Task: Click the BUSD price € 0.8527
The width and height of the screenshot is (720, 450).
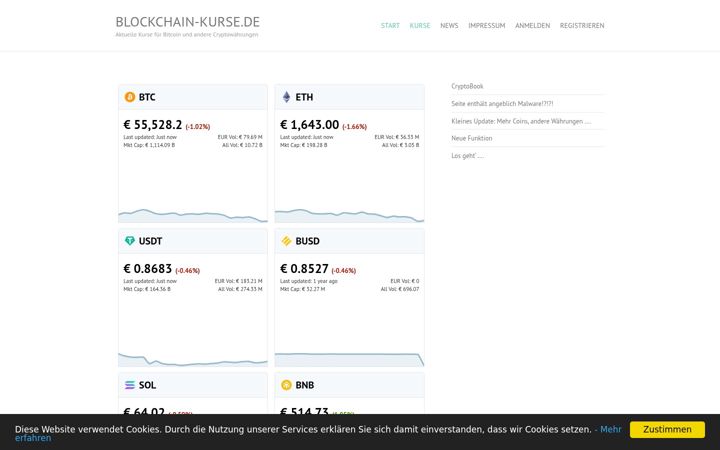Action: [x=304, y=269]
